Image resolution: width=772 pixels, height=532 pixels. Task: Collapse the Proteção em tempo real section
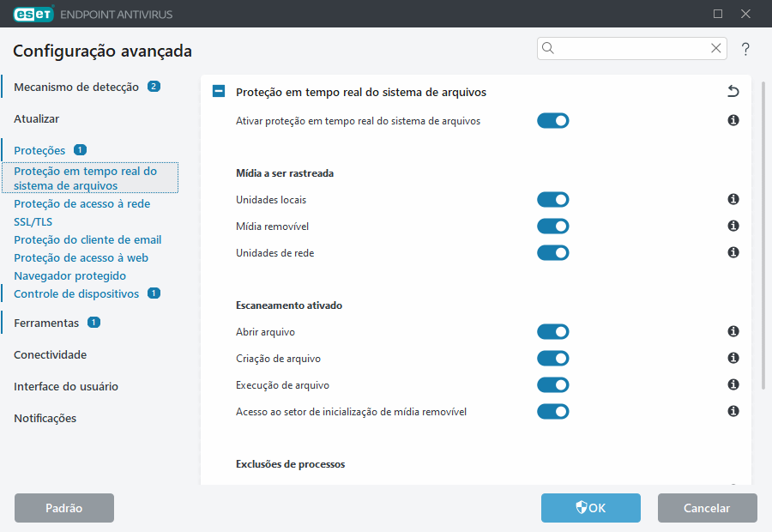pyautogui.click(x=219, y=90)
